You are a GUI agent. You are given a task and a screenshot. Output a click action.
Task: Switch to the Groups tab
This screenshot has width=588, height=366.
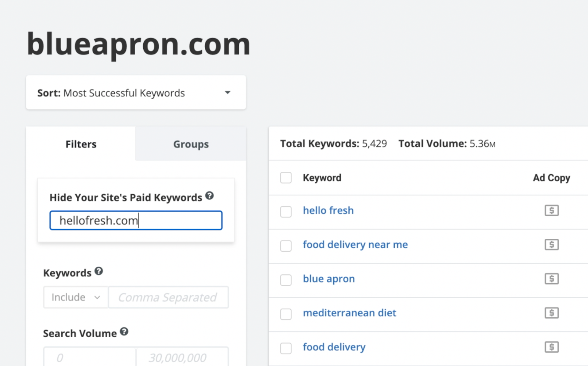(191, 144)
